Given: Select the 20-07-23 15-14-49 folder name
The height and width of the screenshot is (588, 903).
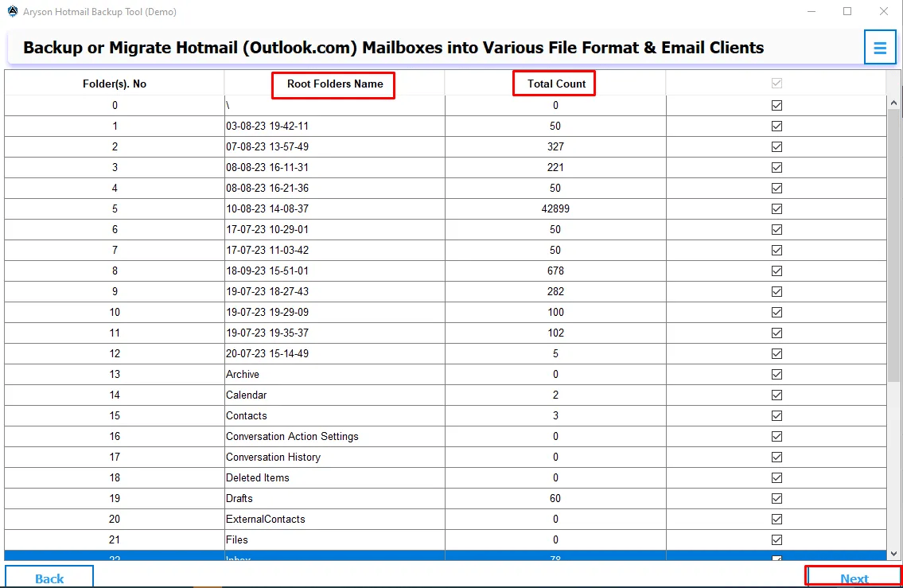Looking at the screenshot, I should pos(267,354).
